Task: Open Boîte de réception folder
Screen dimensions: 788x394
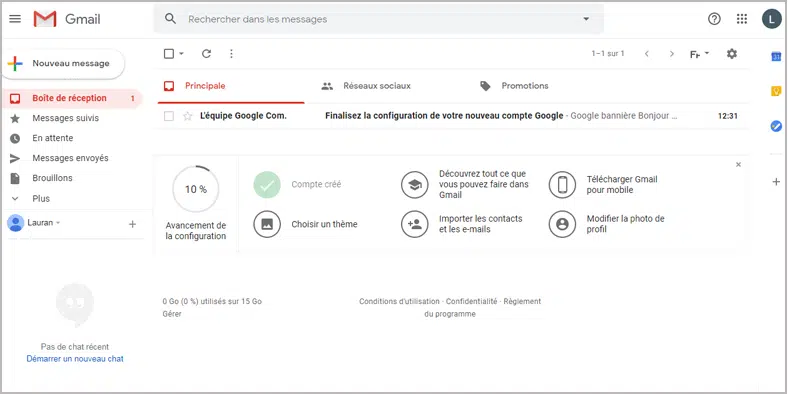Action: click(x=71, y=98)
